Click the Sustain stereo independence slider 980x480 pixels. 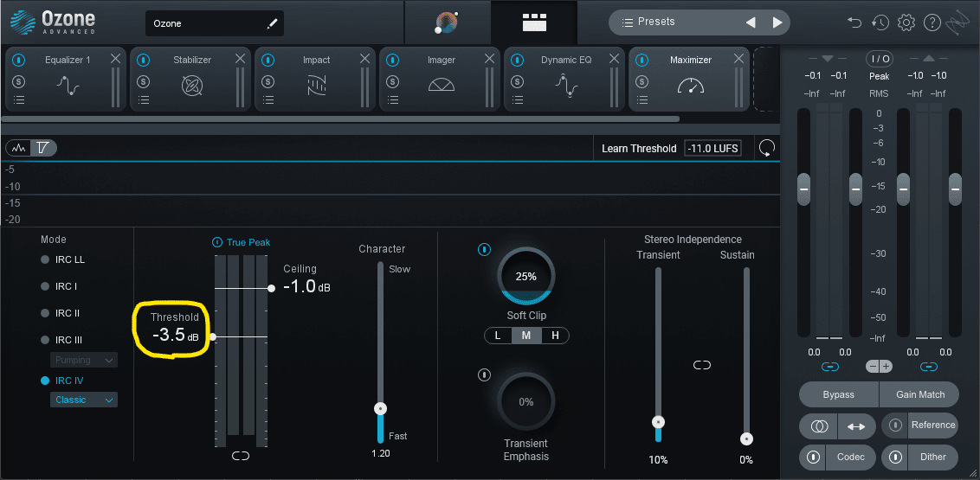pyautogui.click(x=746, y=438)
